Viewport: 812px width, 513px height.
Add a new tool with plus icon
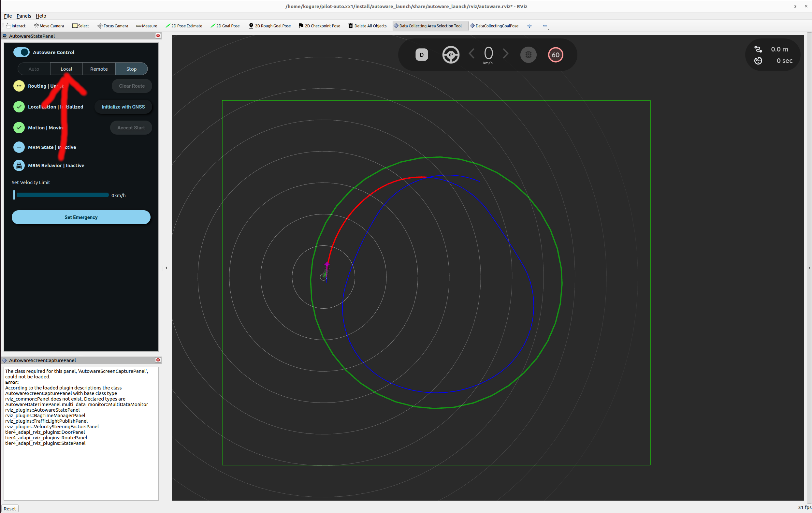(x=529, y=26)
